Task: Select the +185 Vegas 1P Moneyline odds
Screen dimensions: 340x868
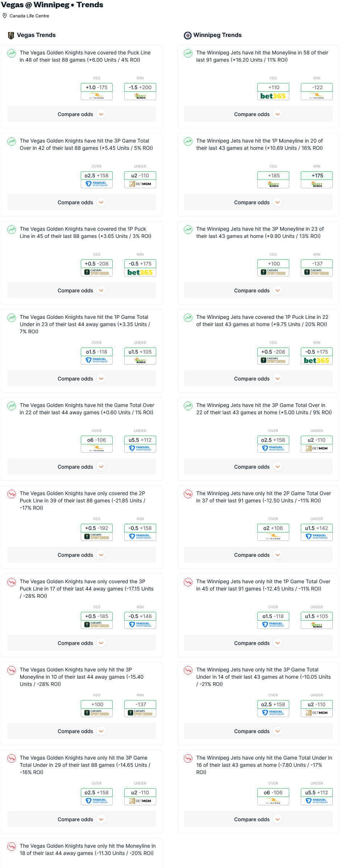Action: pos(273,176)
